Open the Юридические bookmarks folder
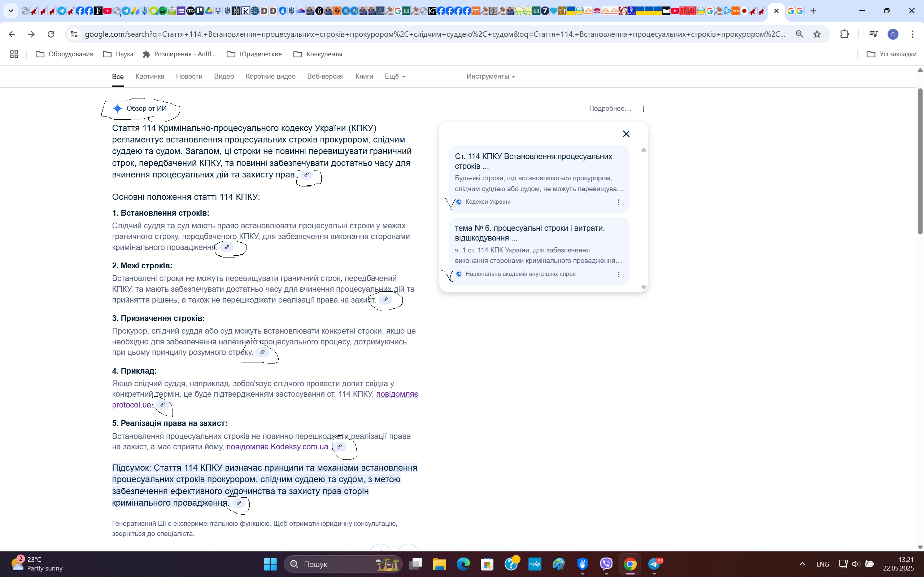The image size is (924, 577). [254, 54]
